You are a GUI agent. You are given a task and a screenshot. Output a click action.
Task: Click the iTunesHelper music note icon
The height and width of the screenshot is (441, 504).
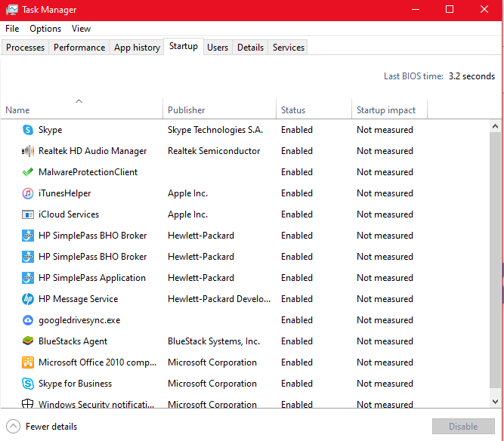[28, 193]
